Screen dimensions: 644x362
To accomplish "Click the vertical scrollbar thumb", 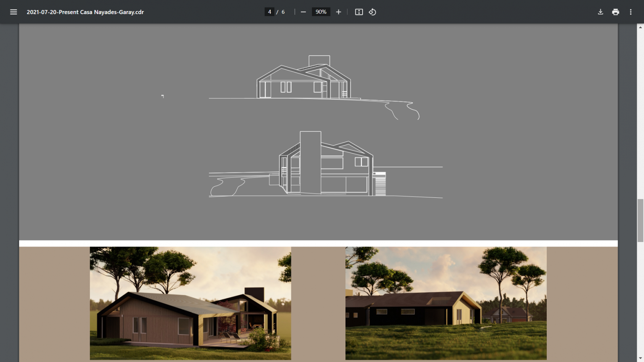I will [x=641, y=220].
